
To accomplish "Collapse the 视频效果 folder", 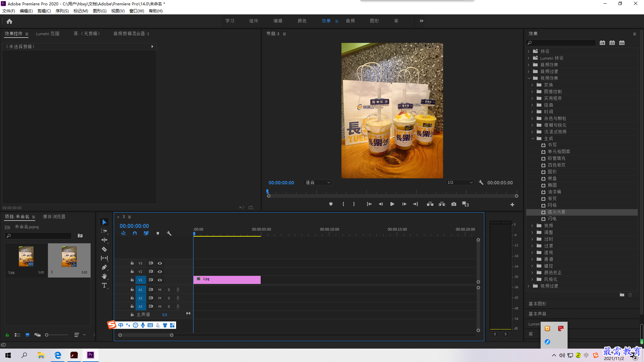I will point(529,78).
